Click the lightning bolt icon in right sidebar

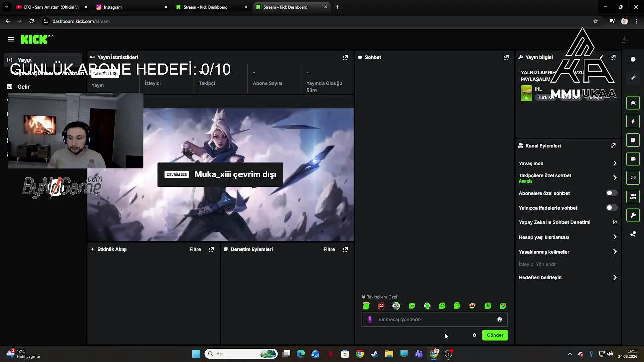633,121
